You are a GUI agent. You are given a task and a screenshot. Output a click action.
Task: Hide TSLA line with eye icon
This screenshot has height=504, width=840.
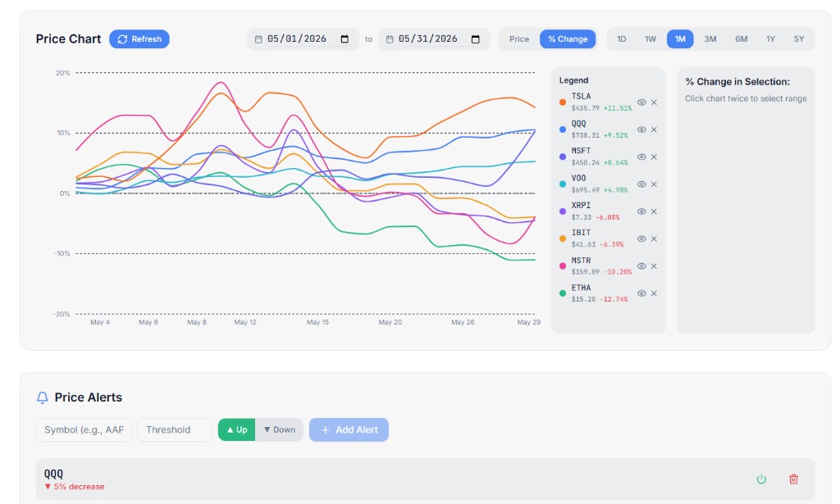pos(641,102)
